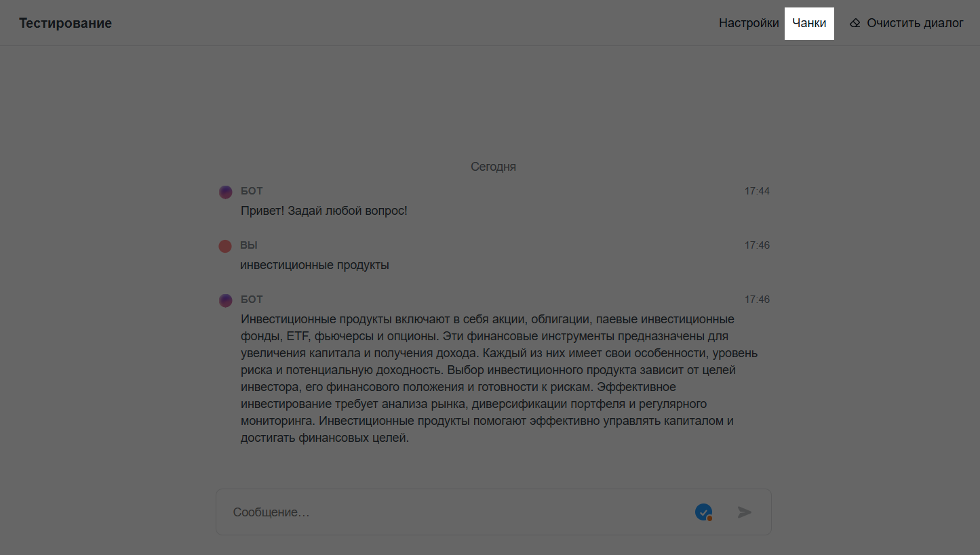Click the message инвестиционные продукты
The image size is (980, 555).
pyautogui.click(x=315, y=265)
